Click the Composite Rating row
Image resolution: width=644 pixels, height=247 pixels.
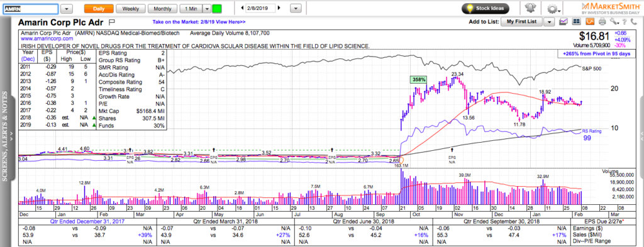coord(131,82)
